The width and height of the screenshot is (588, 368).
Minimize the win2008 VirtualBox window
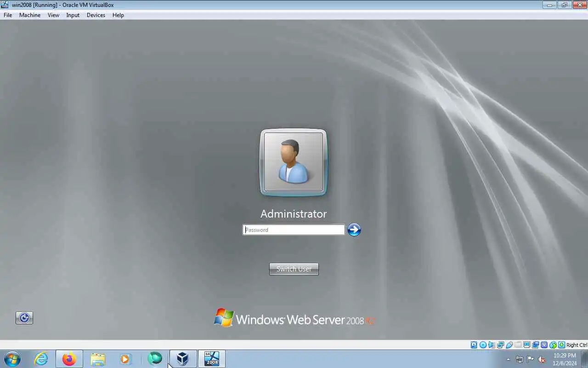click(549, 5)
